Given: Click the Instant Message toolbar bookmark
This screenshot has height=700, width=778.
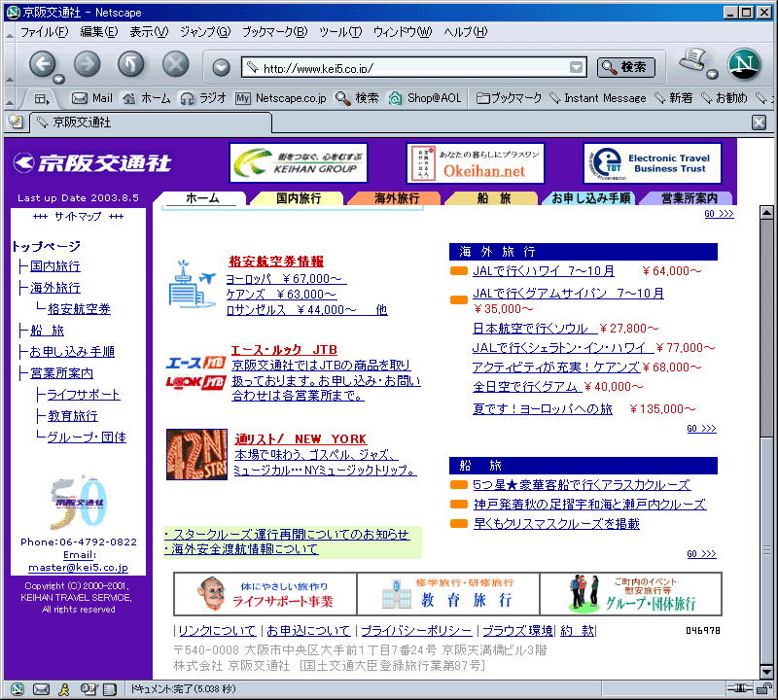Looking at the screenshot, I should tap(598, 98).
